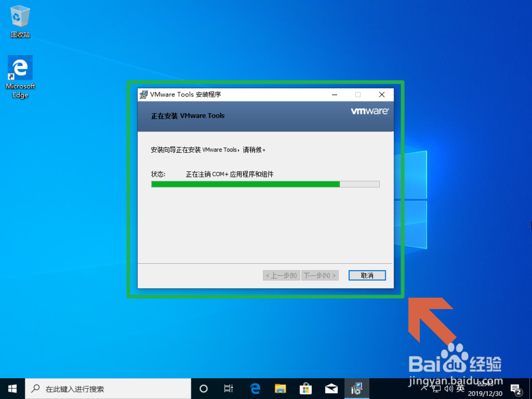This screenshot has height=399, width=532.
Task: Click the 状态: label
Action: tap(158, 174)
